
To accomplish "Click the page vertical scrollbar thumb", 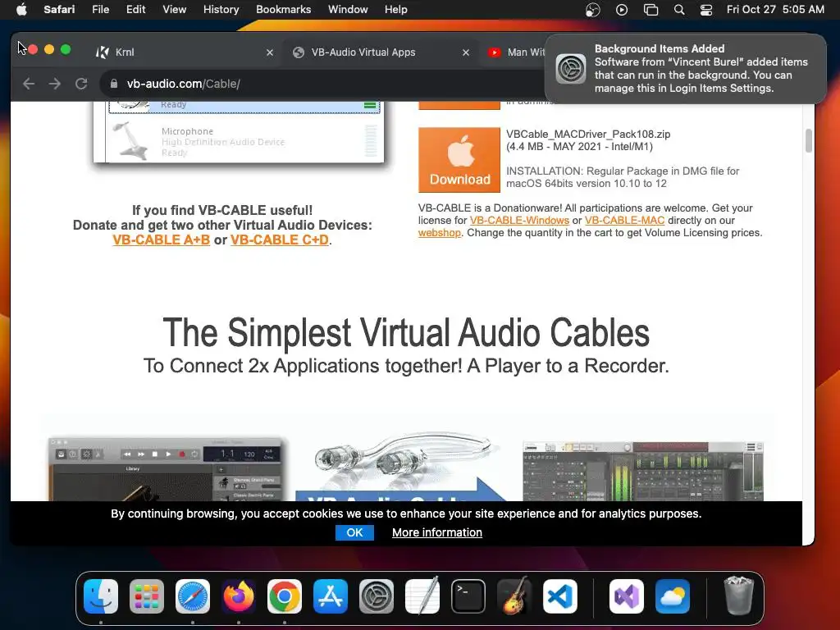I will [808, 140].
